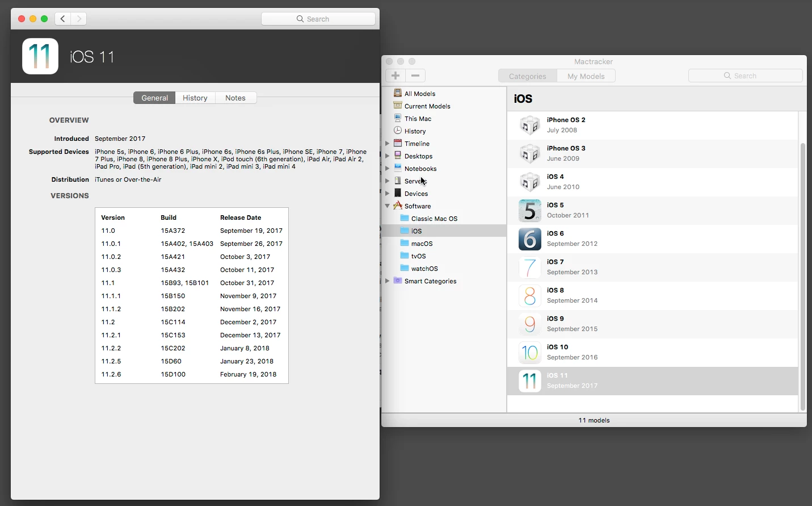Select the iOS 4 list entry
This screenshot has height=506, width=812.
tap(653, 182)
